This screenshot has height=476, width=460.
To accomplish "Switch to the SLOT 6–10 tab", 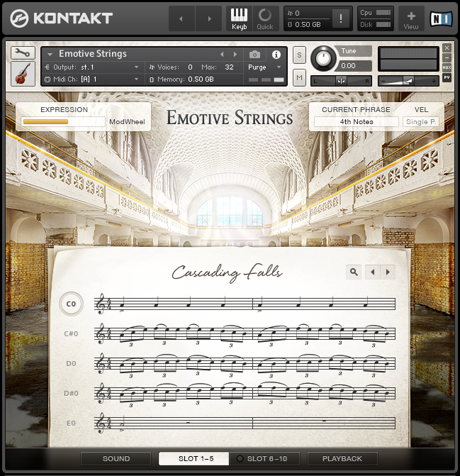I will pyautogui.click(x=264, y=458).
